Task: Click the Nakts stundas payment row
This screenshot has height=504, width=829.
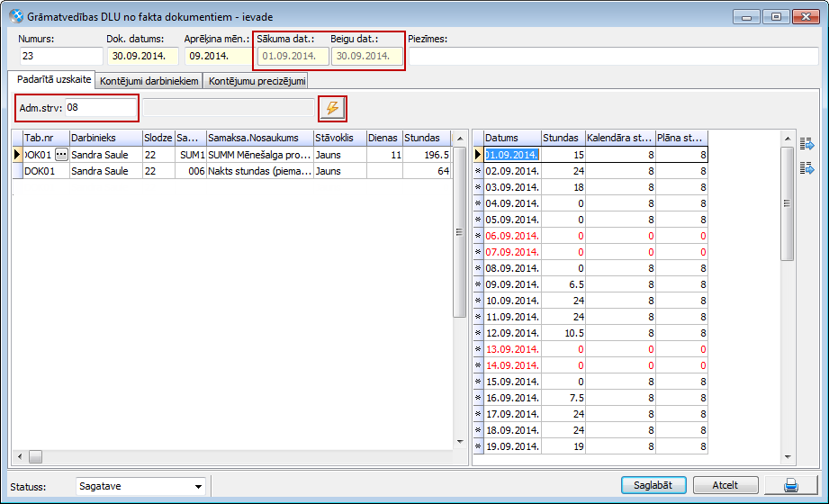Action: point(259,171)
